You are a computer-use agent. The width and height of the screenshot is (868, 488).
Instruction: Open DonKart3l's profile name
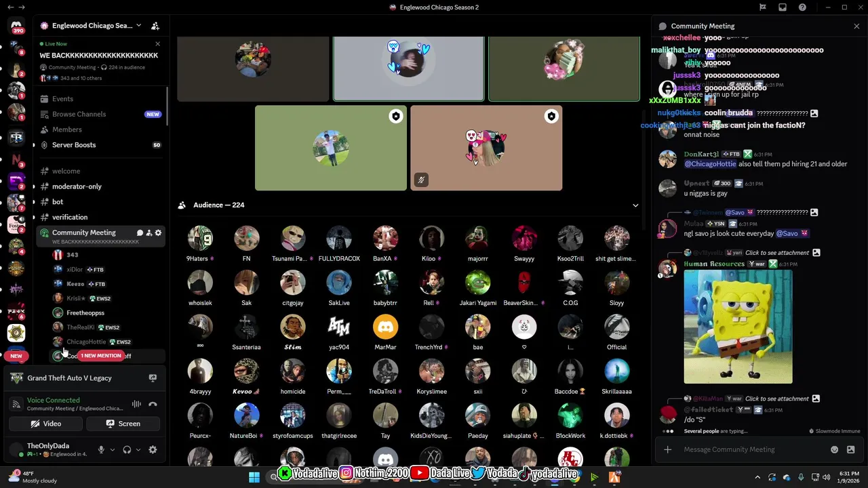click(701, 155)
